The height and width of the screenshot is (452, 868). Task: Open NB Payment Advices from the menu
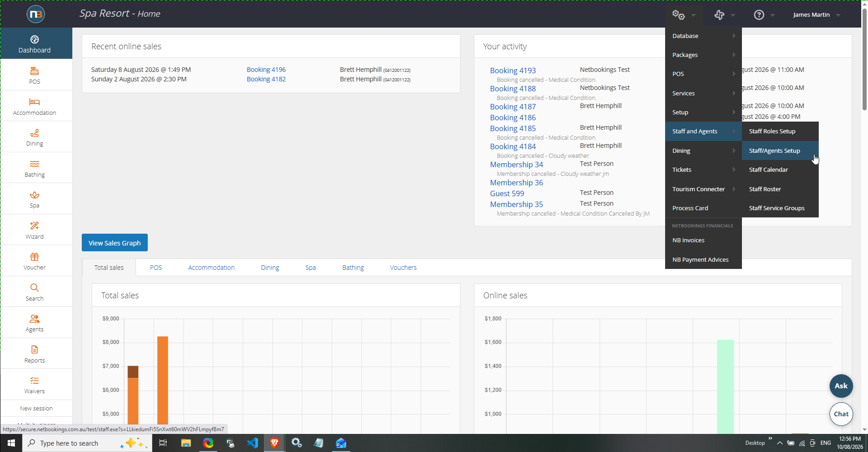(704, 259)
